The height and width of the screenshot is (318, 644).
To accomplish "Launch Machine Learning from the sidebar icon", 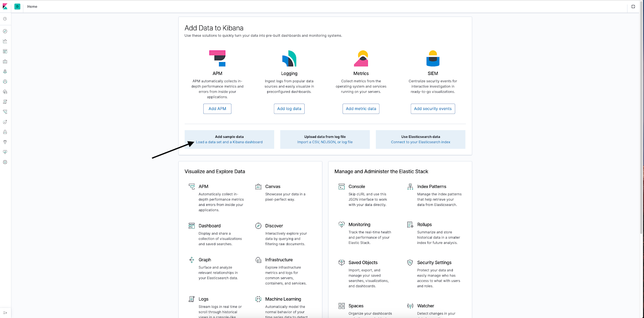I will pos(5,81).
